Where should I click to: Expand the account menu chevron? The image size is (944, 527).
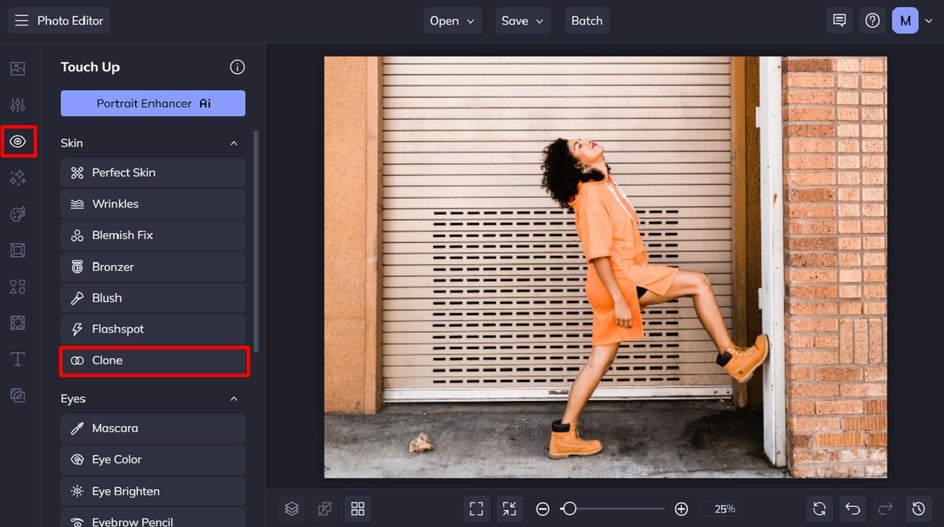pyautogui.click(x=929, y=21)
